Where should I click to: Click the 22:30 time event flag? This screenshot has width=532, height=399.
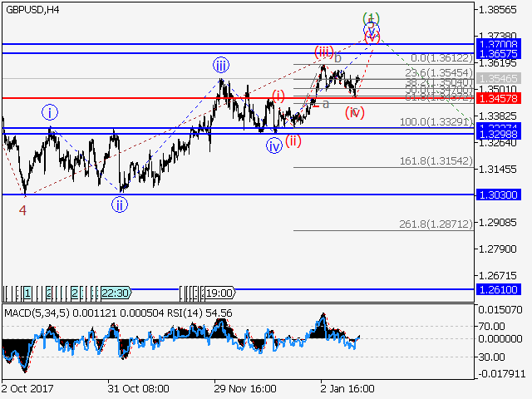[115, 293]
